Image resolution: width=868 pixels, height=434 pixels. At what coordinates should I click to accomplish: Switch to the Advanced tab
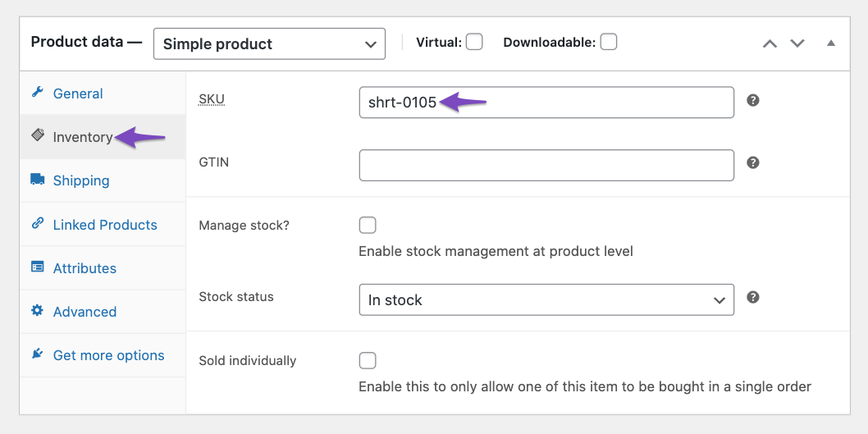103,312
